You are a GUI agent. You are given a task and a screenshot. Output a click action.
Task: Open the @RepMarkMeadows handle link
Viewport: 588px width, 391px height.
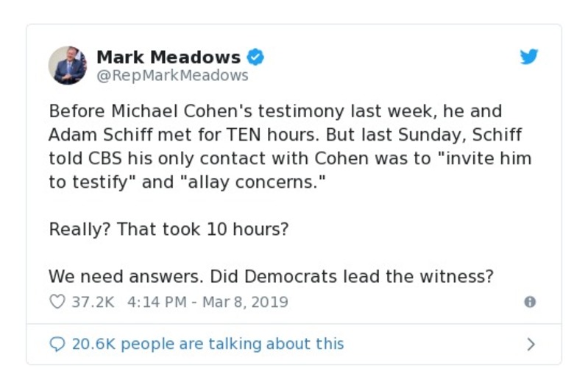(x=172, y=75)
